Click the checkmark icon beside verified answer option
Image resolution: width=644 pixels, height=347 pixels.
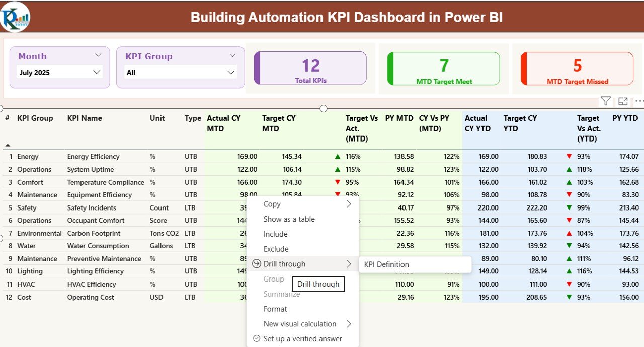(257, 338)
